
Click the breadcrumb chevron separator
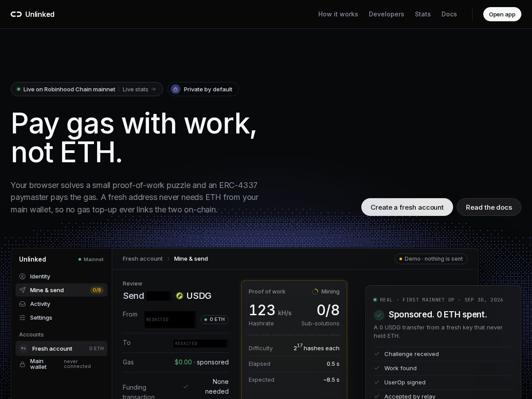[x=168, y=258]
